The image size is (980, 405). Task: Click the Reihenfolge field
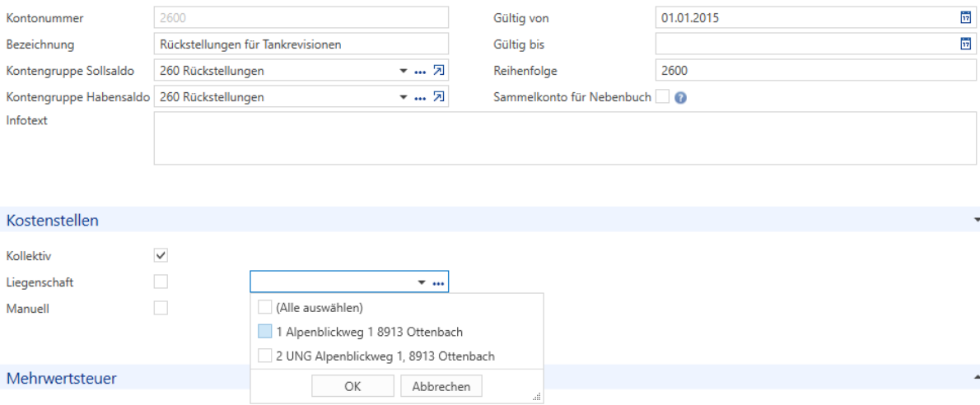tap(815, 71)
